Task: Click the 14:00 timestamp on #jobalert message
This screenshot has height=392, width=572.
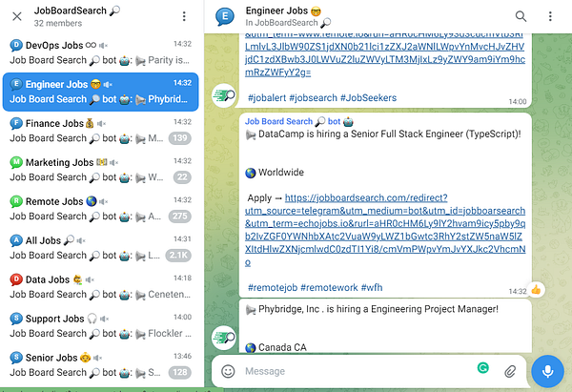Action: coord(518,101)
